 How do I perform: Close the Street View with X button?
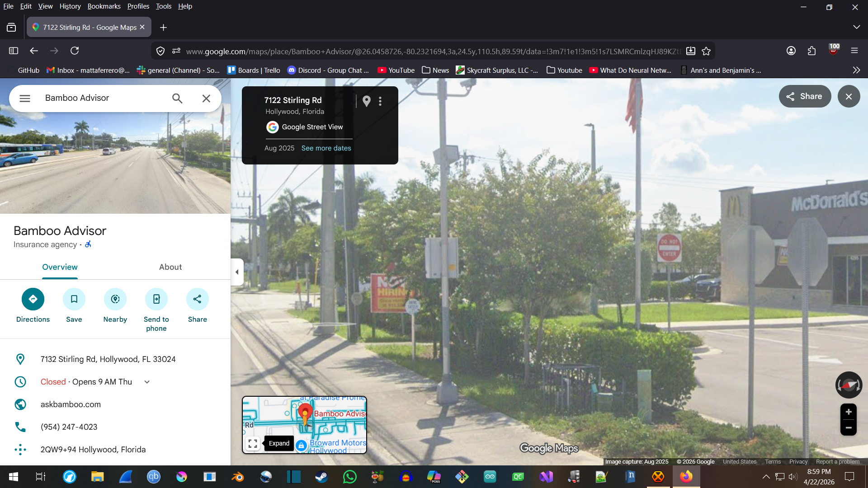pos(849,96)
